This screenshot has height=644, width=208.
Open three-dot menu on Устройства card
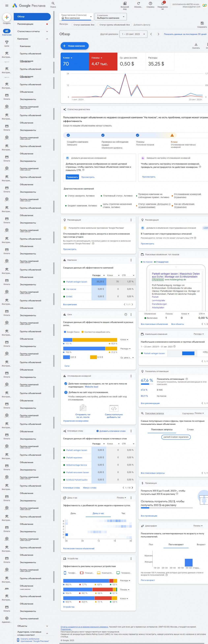(131, 558)
